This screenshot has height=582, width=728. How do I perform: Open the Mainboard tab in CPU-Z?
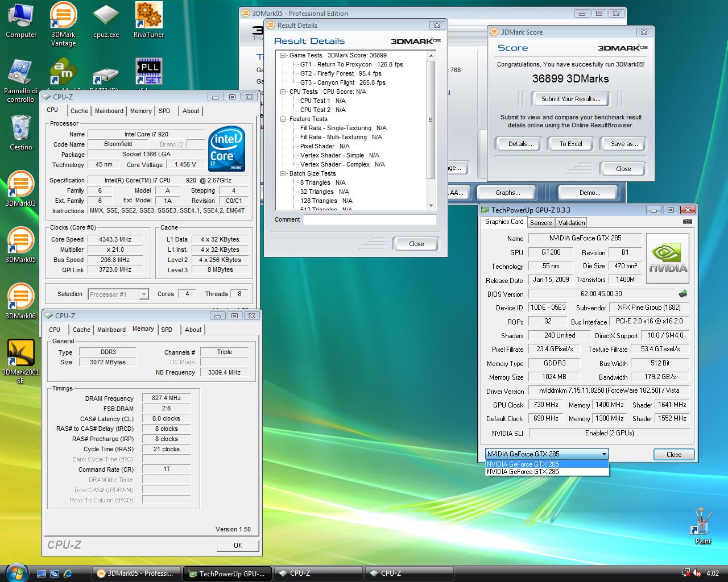[109, 111]
